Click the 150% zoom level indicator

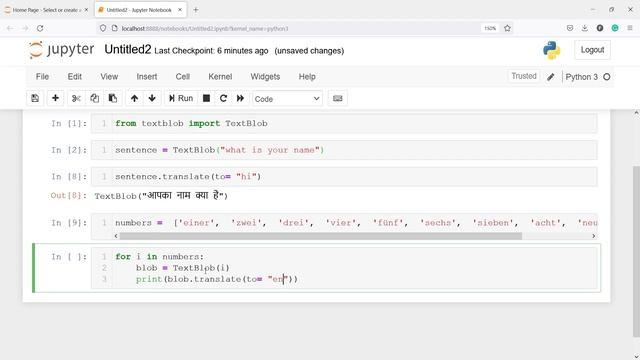(490, 28)
